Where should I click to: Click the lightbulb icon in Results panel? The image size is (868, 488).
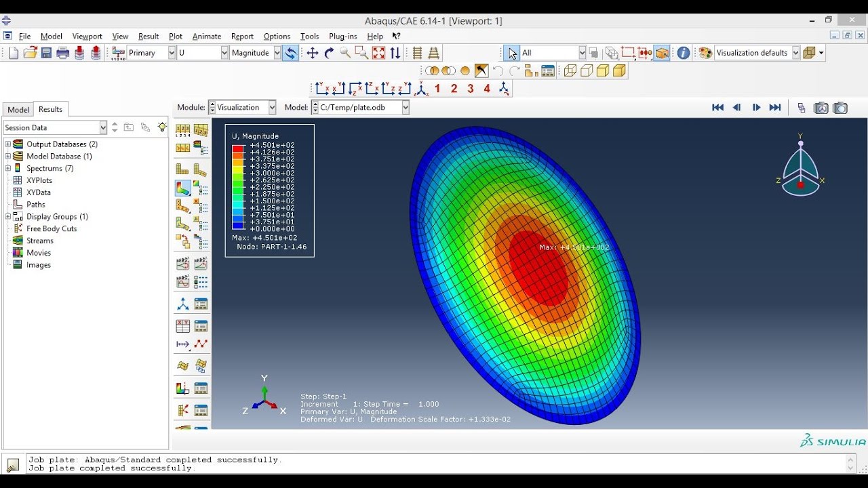click(162, 127)
